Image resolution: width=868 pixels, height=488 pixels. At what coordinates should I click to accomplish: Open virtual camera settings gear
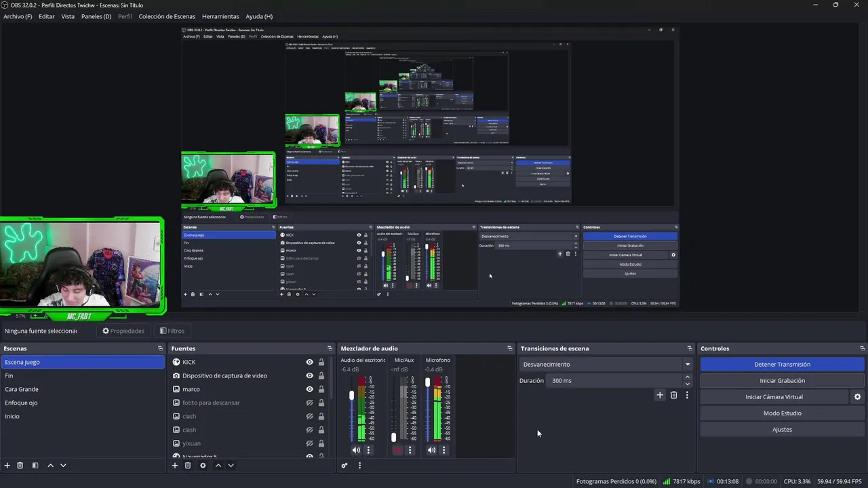click(857, 397)
